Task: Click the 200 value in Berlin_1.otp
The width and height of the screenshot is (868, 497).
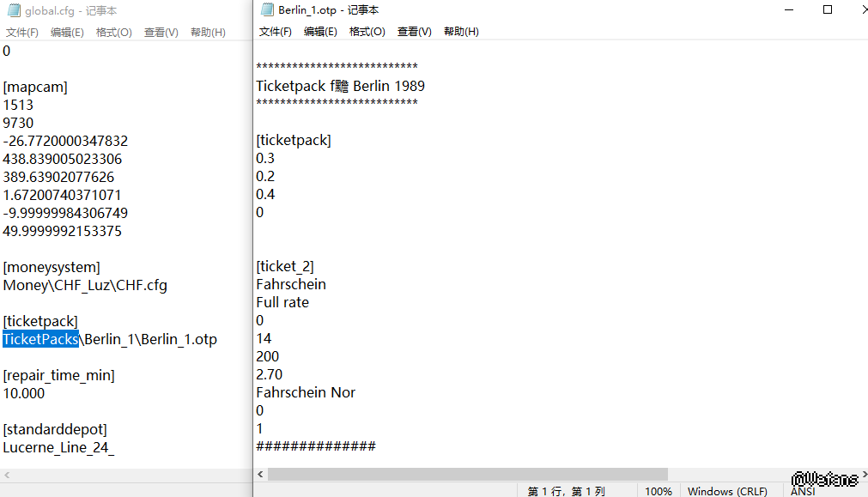Action: click(267, 356)
